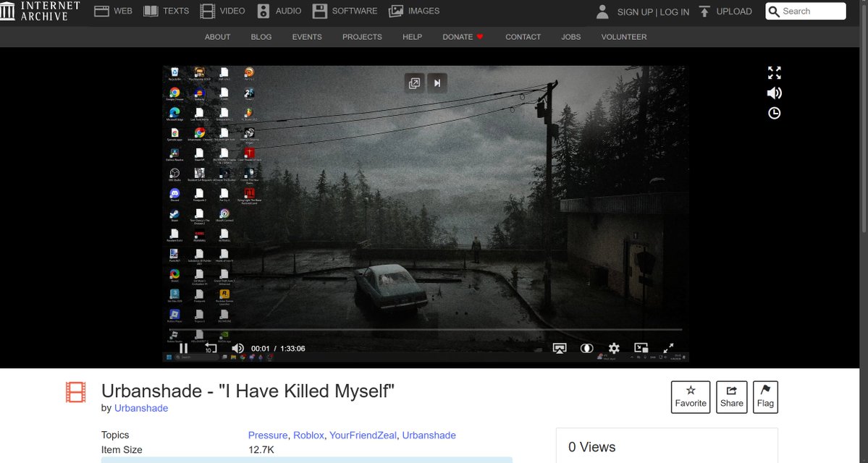
Task: Skip to the next video item
Action: click(437, 83)
